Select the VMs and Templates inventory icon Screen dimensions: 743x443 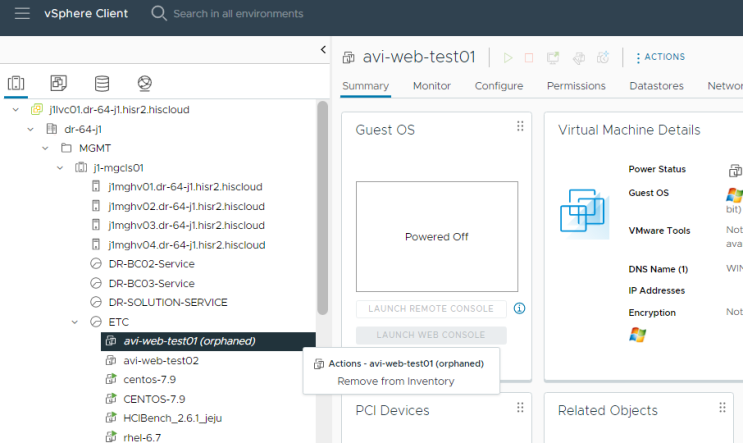coord(58,83)
